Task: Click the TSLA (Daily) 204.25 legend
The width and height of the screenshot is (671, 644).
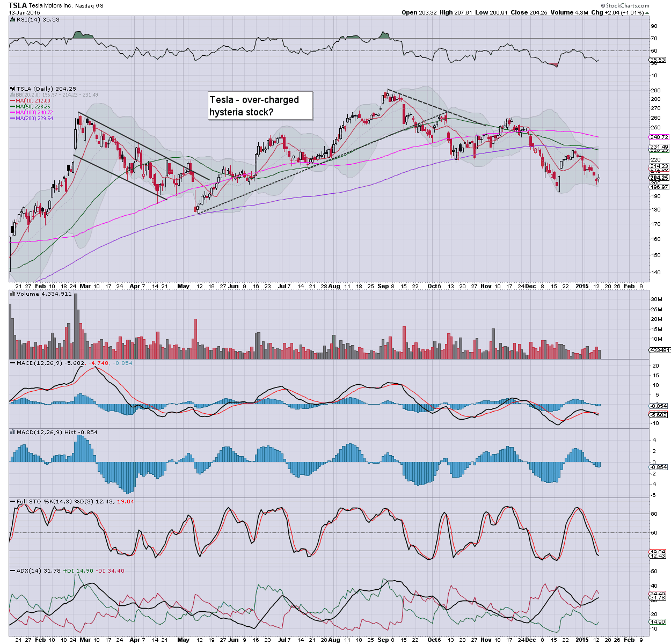Action: (x=44, y=89)
